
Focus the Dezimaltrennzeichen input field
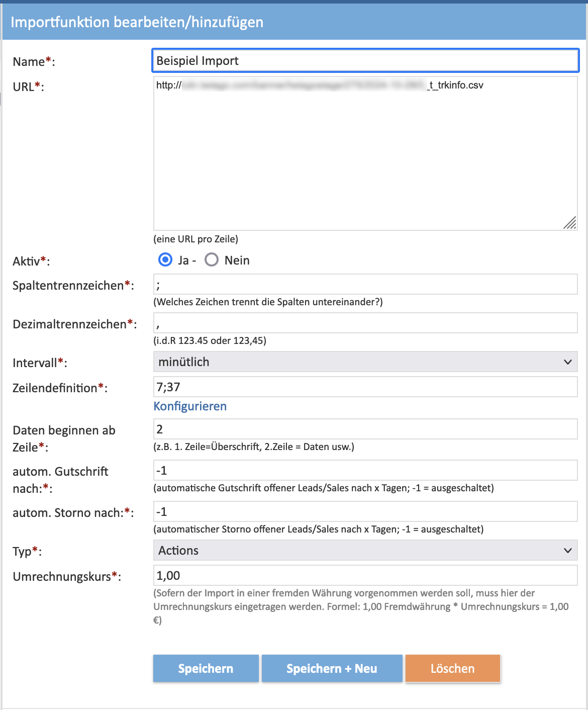[x=365, y=323]
